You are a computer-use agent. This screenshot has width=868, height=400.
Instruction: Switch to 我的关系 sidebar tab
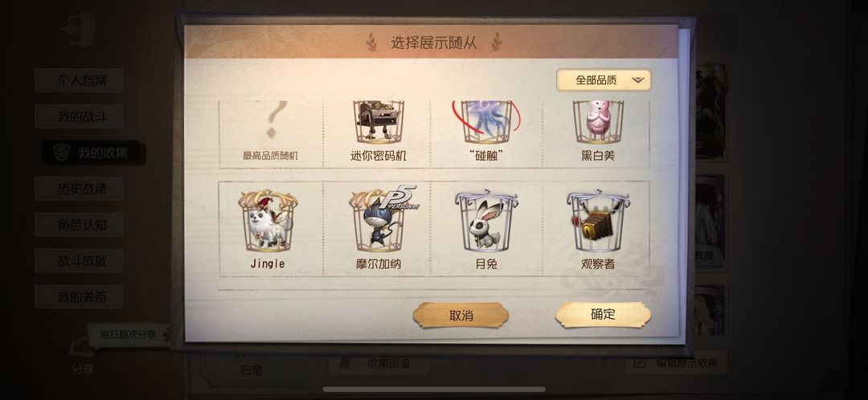coord(79,297)
